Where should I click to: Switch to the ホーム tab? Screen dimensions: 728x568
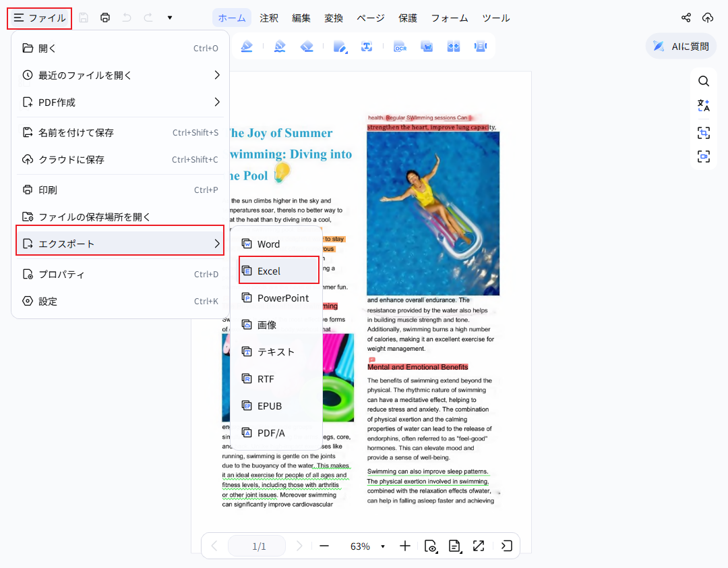click(x=232, y=18)
